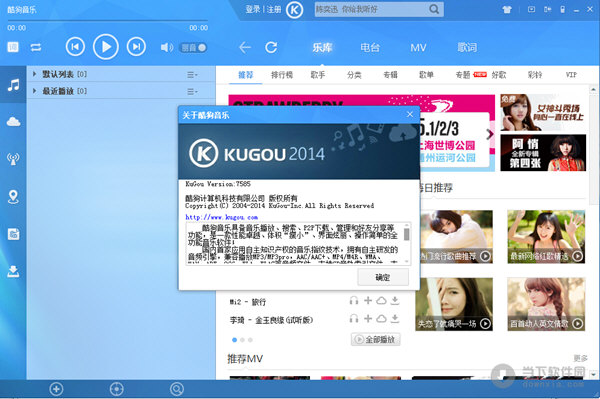Add Mi2 - 旅行 to playlist
The height and width of the screenshot is (399, 600).
[368, 301]
